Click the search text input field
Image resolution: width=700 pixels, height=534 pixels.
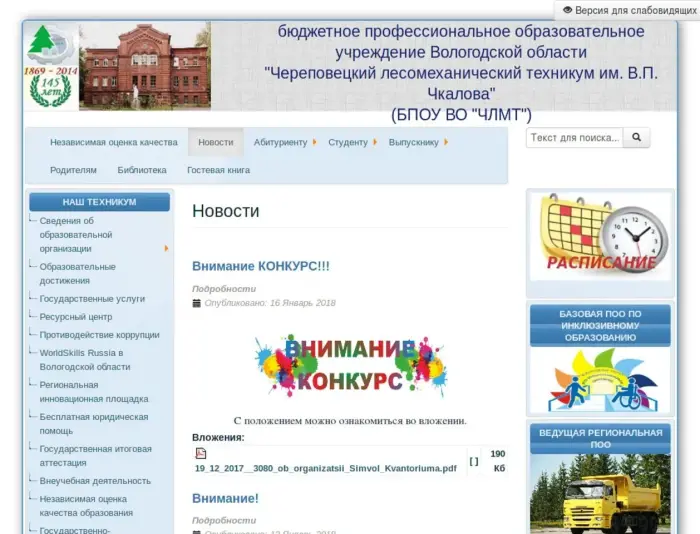click(575, 138)
